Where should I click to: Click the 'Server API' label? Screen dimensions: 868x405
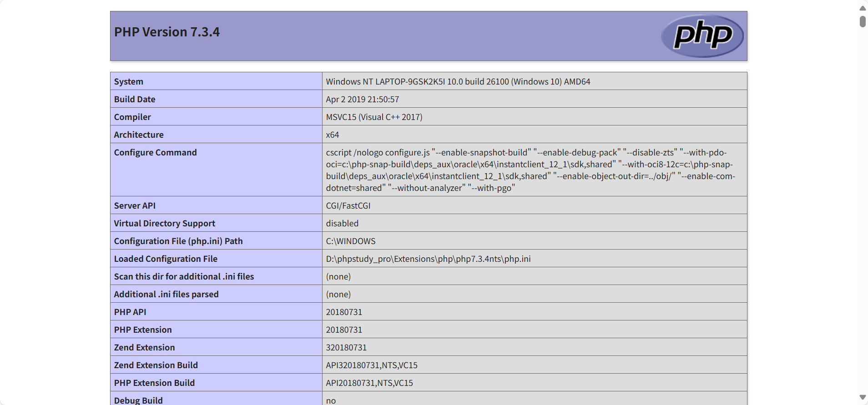135,205
